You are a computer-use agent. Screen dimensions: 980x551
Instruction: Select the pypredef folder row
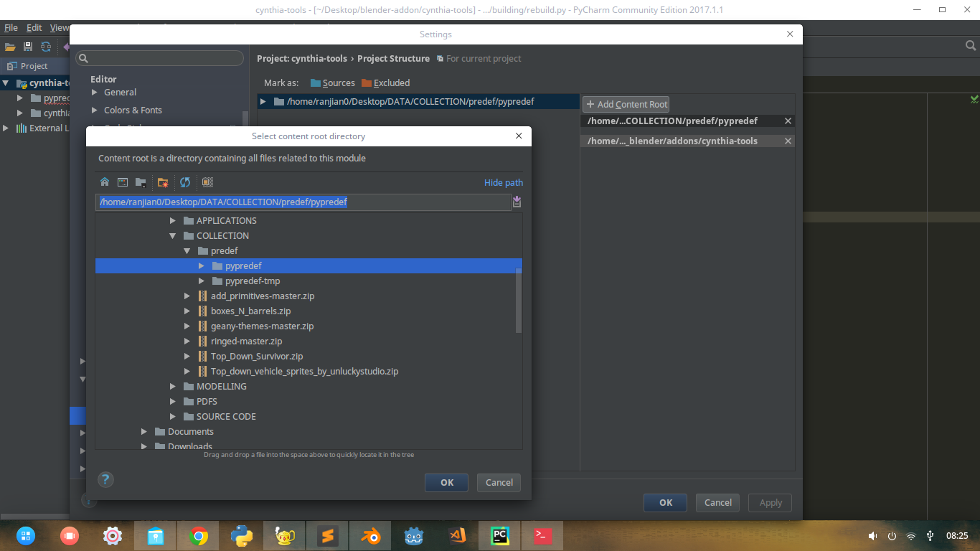308,266
